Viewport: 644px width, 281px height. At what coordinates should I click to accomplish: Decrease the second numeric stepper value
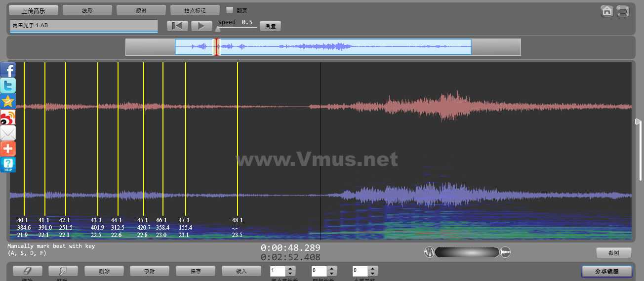[x=332, y=274]
